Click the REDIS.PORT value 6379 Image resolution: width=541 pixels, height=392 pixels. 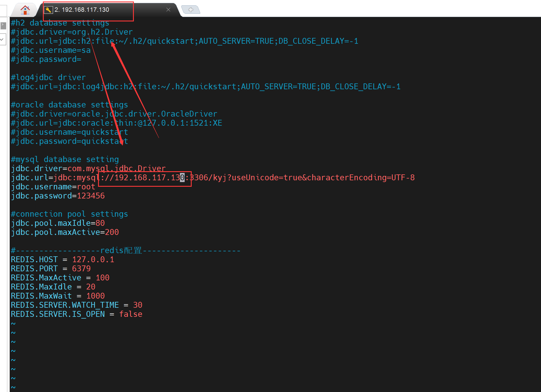tap(81, 269)
